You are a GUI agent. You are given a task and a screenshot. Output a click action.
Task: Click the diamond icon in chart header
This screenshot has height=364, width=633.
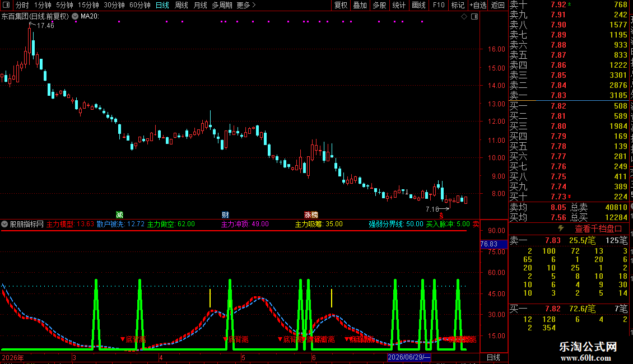[x=464, y=17]
